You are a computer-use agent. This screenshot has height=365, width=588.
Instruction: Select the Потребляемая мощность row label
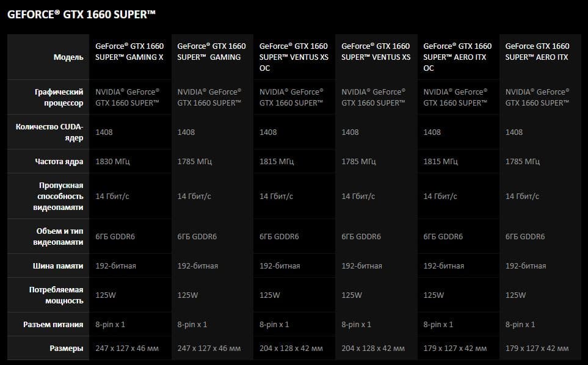56,295
